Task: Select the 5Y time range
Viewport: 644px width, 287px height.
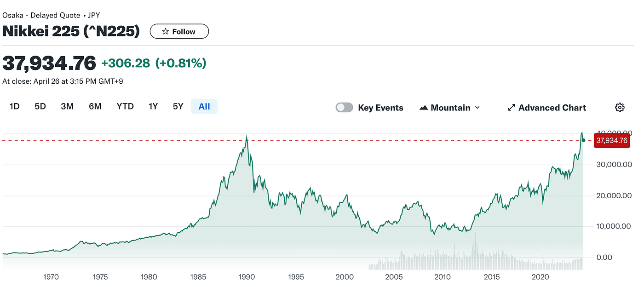Action: [x=178, y=107]
